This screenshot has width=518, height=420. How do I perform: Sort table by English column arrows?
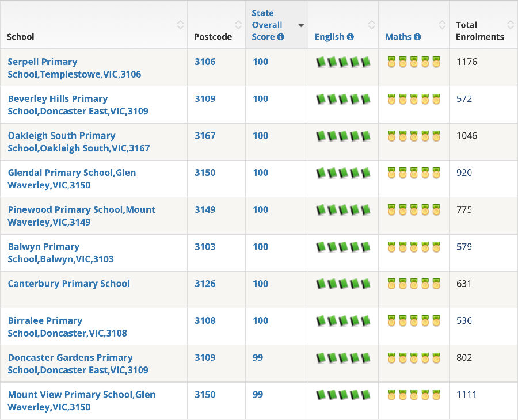coord(372,25)
